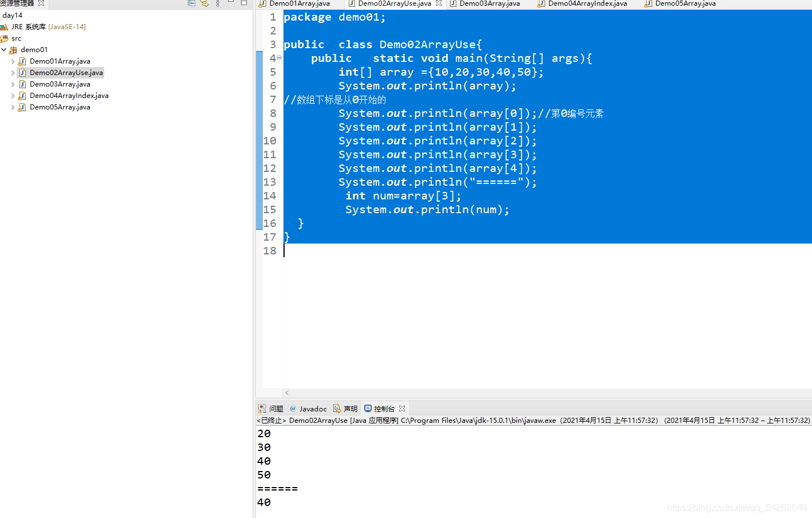
Task: Click the Collapse All icon in explorer toolbar
Action: 192,3
